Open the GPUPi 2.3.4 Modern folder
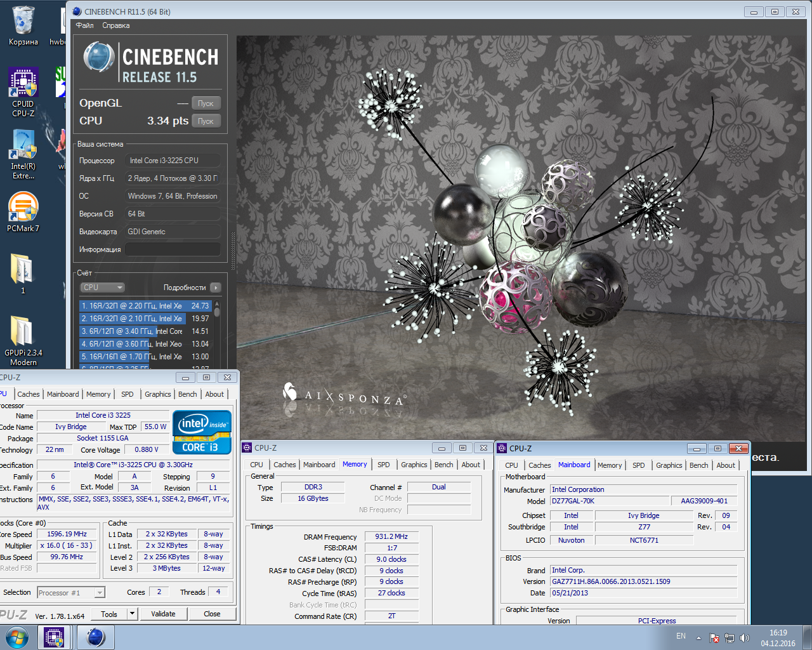 pyautogui.click(x=23, y=340)
